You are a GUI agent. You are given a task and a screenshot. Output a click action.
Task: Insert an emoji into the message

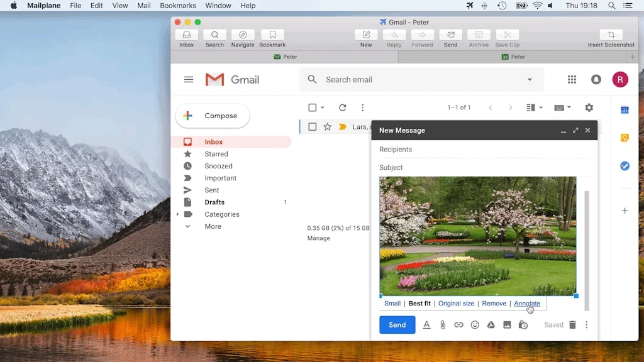[475, 324]
